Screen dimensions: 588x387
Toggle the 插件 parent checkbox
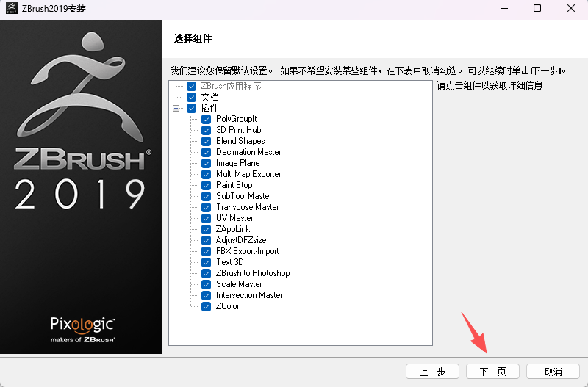click(x=191, y=108)
